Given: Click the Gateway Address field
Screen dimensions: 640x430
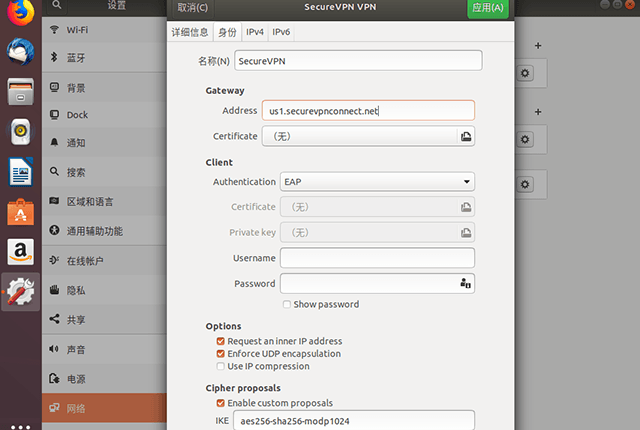Looking at the screenshot, I should pyautogui.click(x=368, y=111).
